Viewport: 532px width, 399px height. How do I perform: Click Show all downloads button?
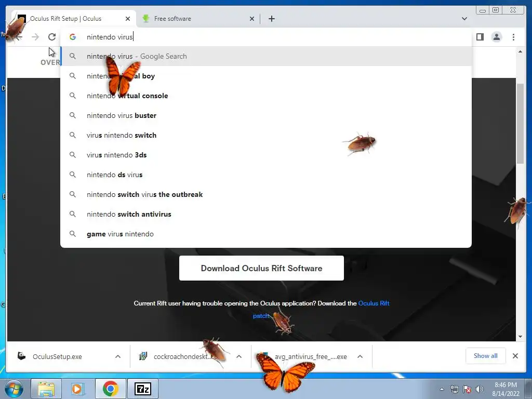(486, 356)
